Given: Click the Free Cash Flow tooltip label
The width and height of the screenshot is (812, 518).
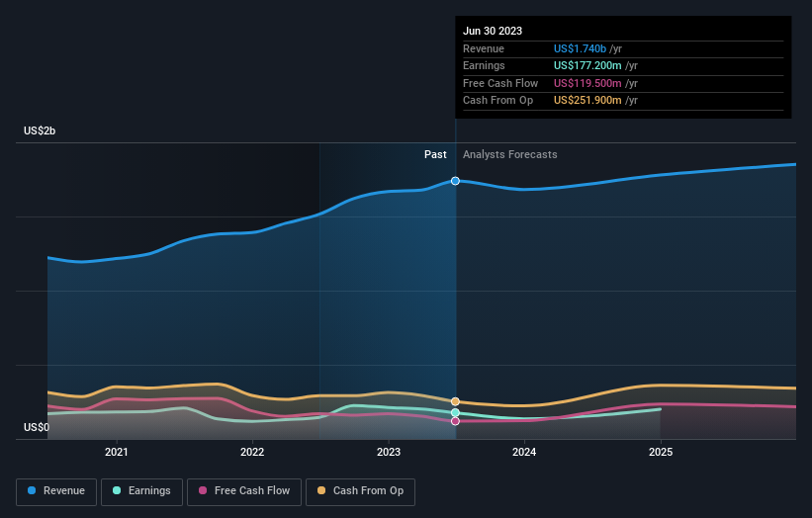Looking at the screenshot, I should coord(500,83).
